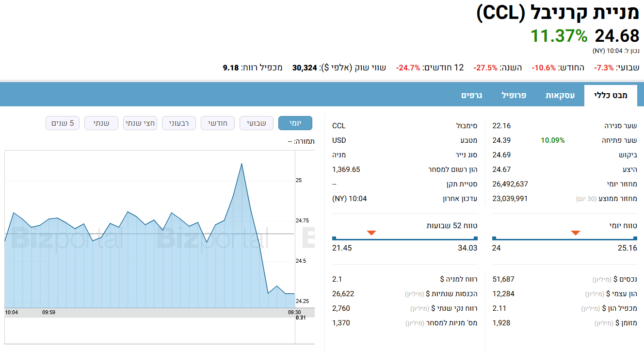Open the עסקאות tab
Screen dimensions: 644x353
pyautogui.click(x=560, y=95)
